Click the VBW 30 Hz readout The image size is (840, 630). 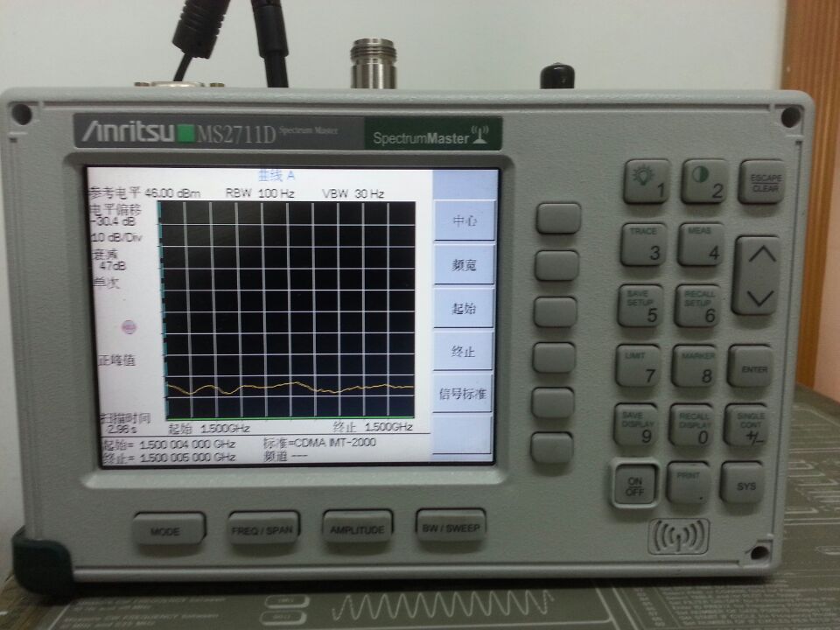[x=353, y=193]
